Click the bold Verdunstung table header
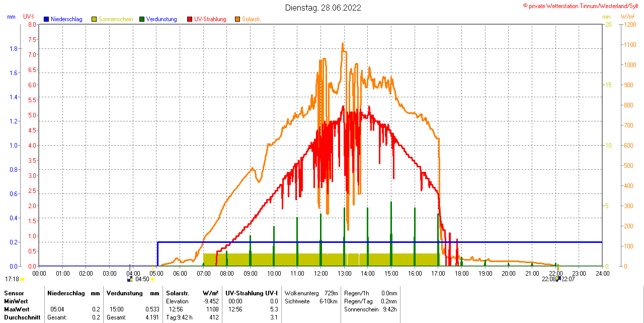Screen dimensions: 644x323 click(124, 293)
